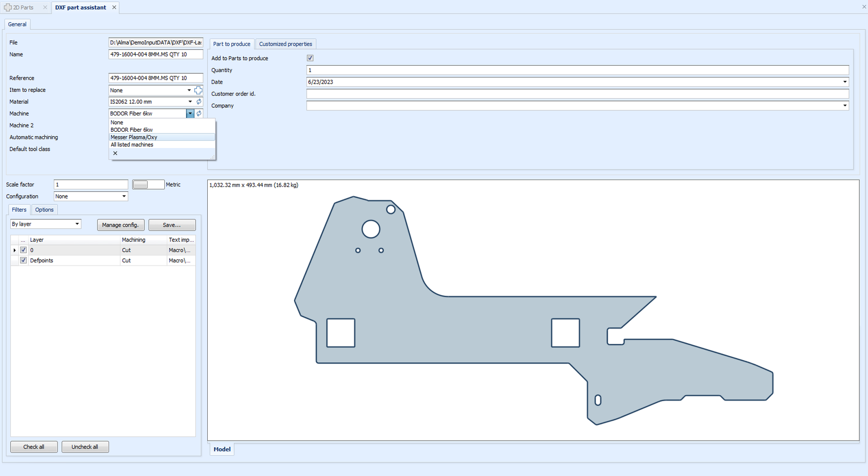
Task: Open the By layer filter dropdown
Action: click(x=77, y=224)
